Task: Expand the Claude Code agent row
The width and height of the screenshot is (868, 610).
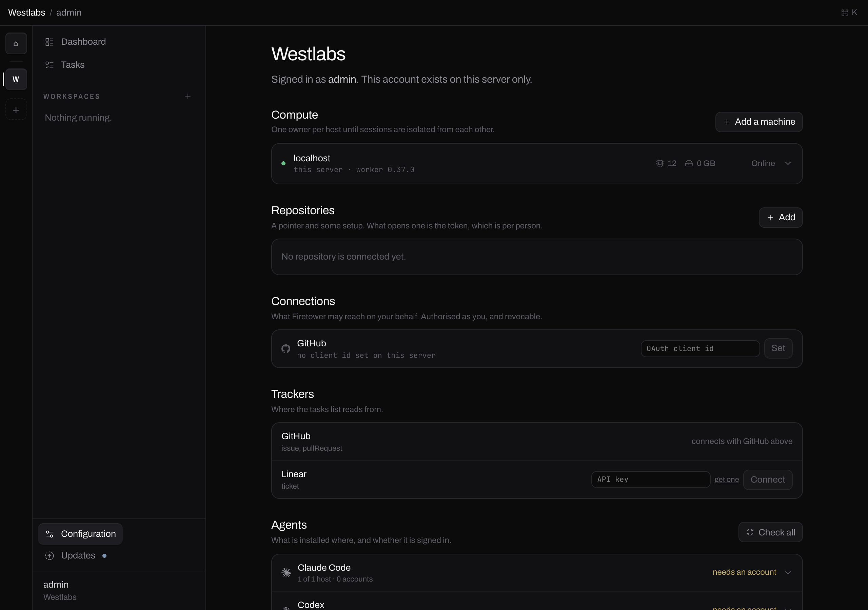Action: click(x=788, y=573)
